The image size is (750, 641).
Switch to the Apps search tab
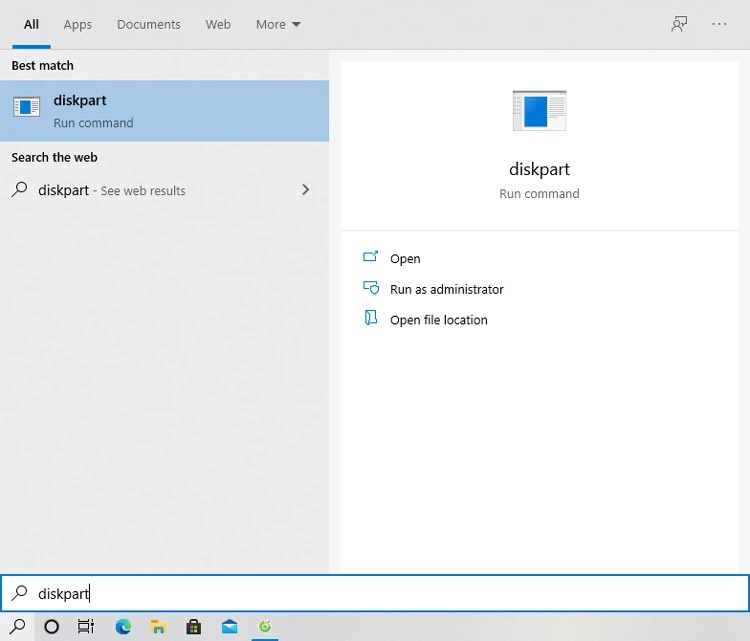click(77, 24)
